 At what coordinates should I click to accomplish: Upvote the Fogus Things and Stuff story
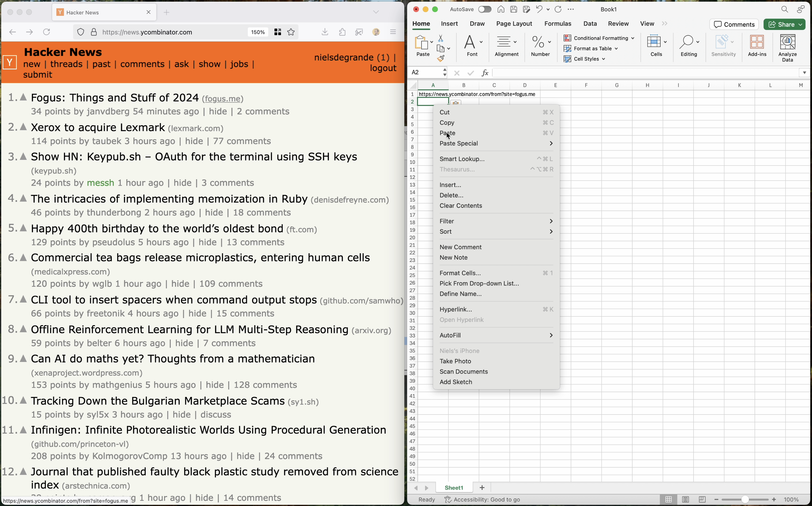(x=23, y=97)
